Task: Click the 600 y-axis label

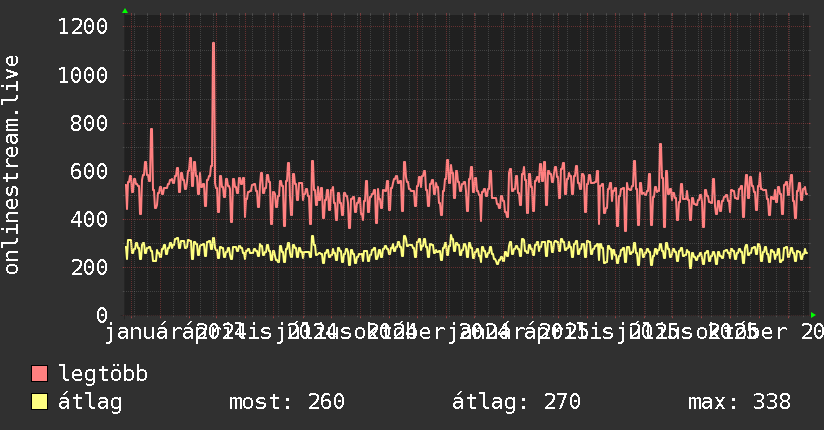Action: [x=89, y=171]
